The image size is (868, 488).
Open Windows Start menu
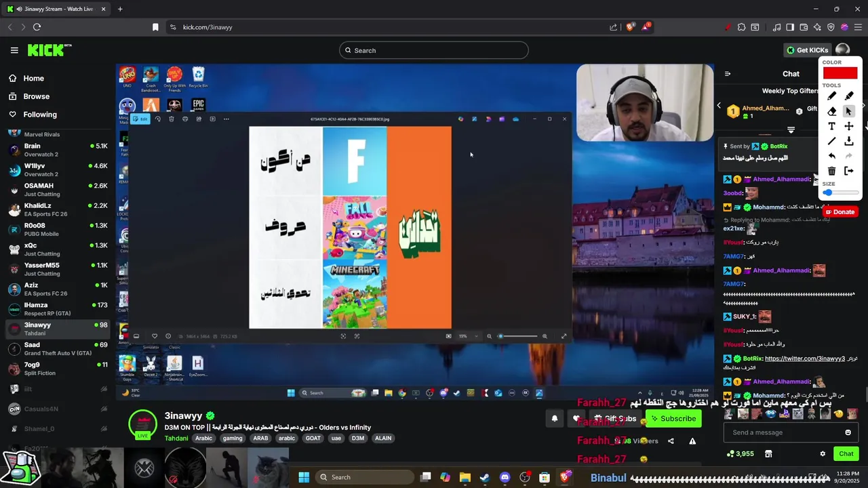[304, 477]
